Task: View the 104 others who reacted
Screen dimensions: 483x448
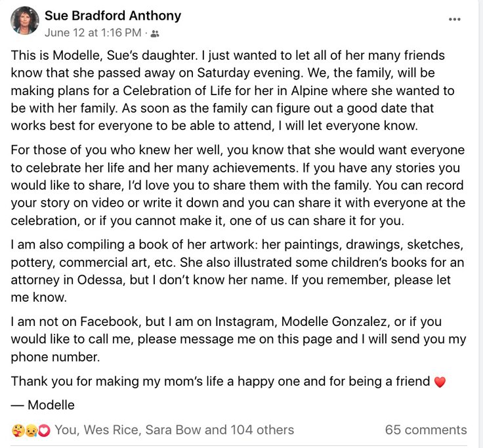Action: (262, 430)
